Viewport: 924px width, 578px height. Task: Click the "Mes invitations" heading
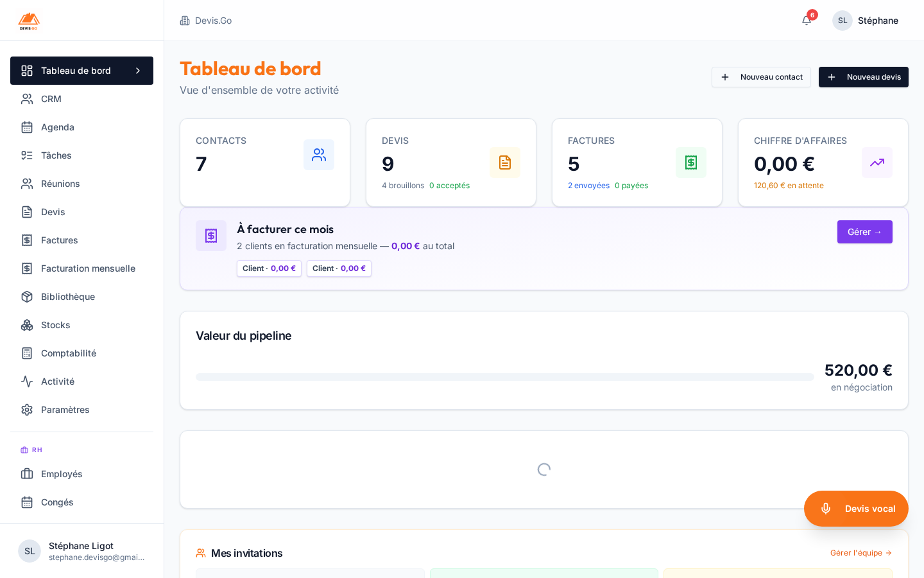pyautogui.click(x=247, y=553)
